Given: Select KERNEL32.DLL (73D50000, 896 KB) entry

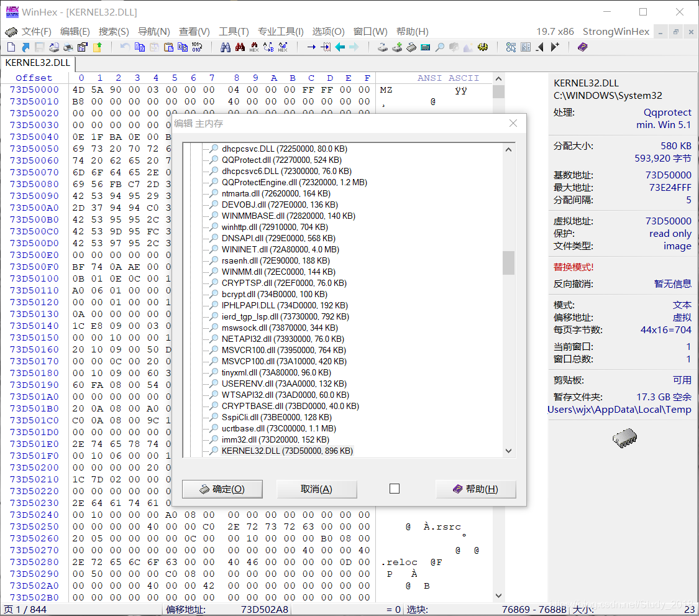Looking at the screenshot, I should click(287, 451).
